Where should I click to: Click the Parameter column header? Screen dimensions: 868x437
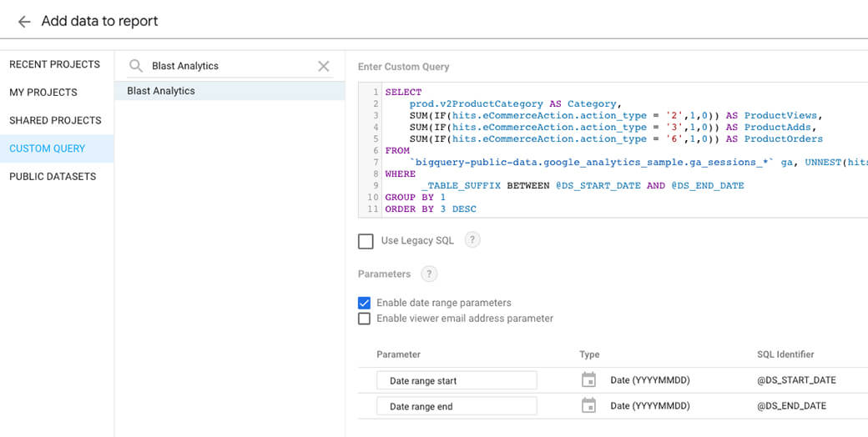pyautogui.click(x=399, y=354)
